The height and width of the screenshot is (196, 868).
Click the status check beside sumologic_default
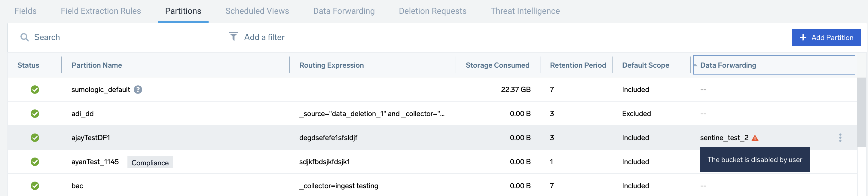click(x=35, y=90)
